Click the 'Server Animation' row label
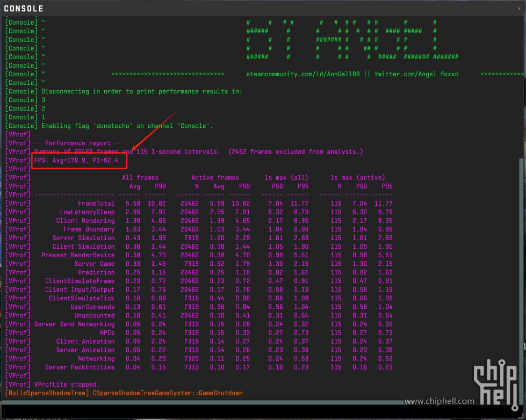Image resolution: width=526 pixels, height=420 pixels. 85,350
